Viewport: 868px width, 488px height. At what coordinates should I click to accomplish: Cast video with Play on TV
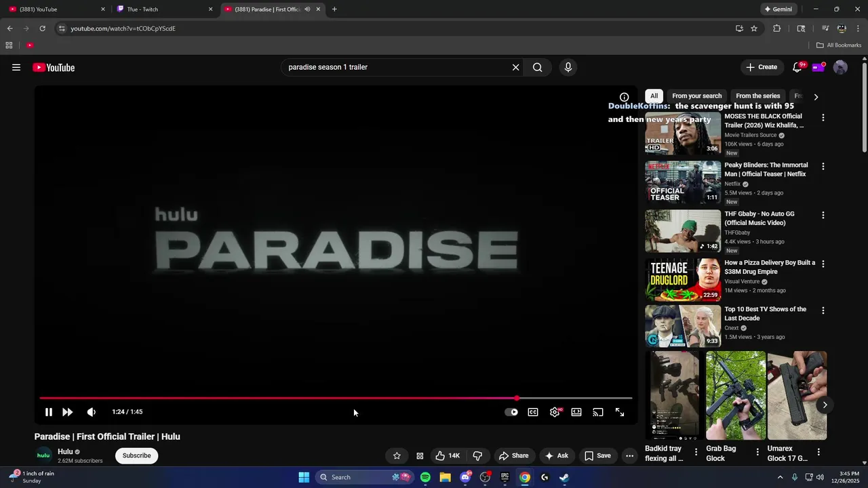click(598, 412)
